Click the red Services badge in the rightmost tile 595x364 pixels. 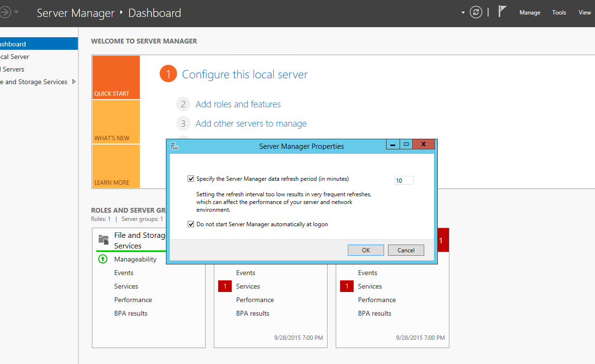tap(347, 286)
